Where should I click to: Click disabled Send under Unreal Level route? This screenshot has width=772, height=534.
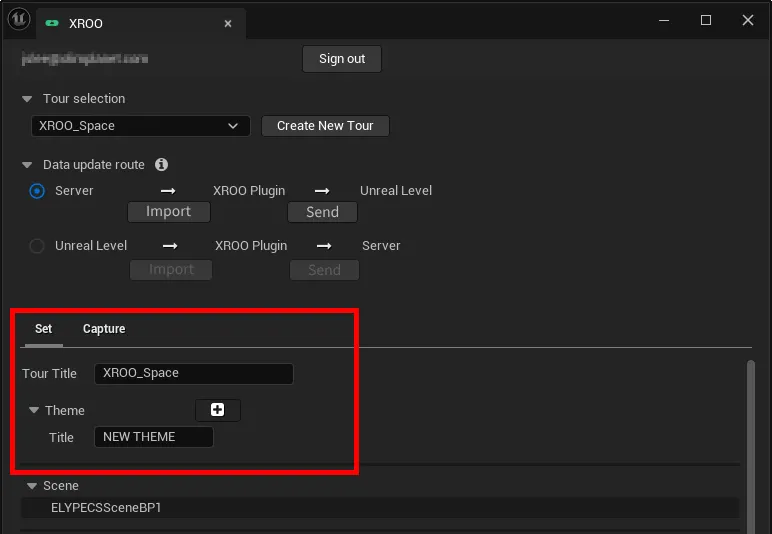324,270
